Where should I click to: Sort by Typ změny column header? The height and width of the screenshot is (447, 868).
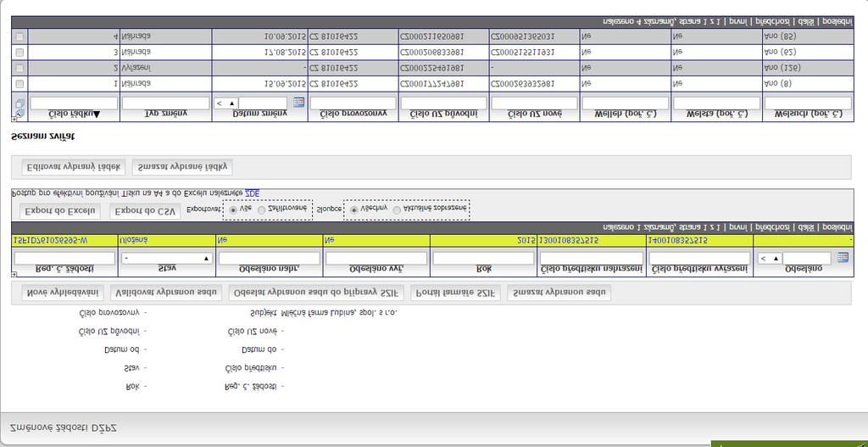tap(165, 114)
